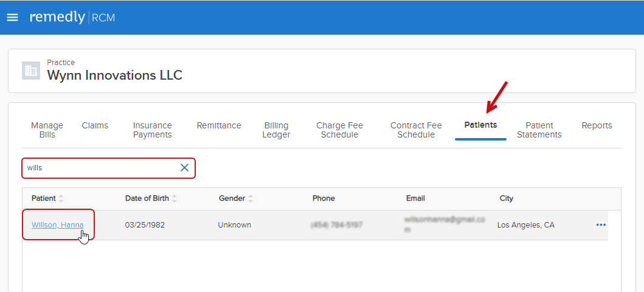Image resolution: width=644 pixels, height=292 pixels.
Task: Open the Reports tab
Action: point(597,125)
